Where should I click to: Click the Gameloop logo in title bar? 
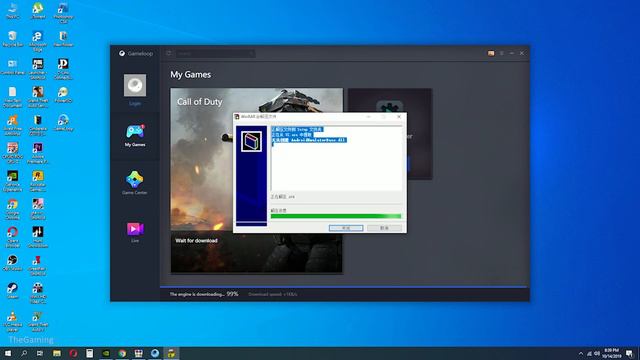click(x=136, y=53)
